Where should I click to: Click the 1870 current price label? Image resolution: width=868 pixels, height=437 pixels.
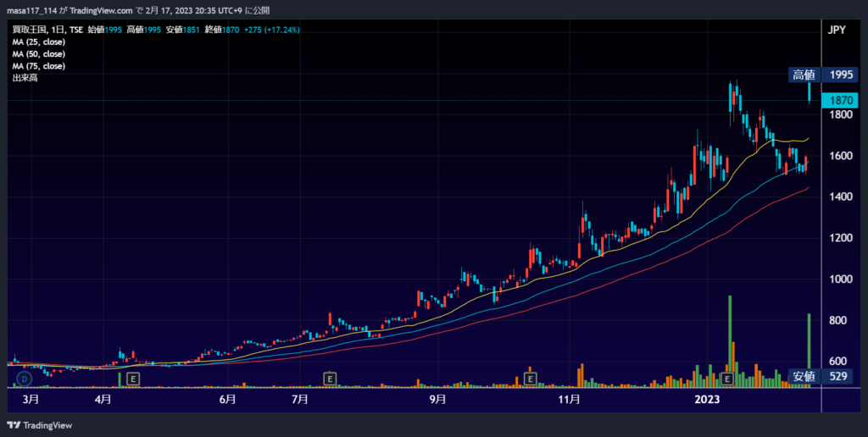(x=840, y=100)
